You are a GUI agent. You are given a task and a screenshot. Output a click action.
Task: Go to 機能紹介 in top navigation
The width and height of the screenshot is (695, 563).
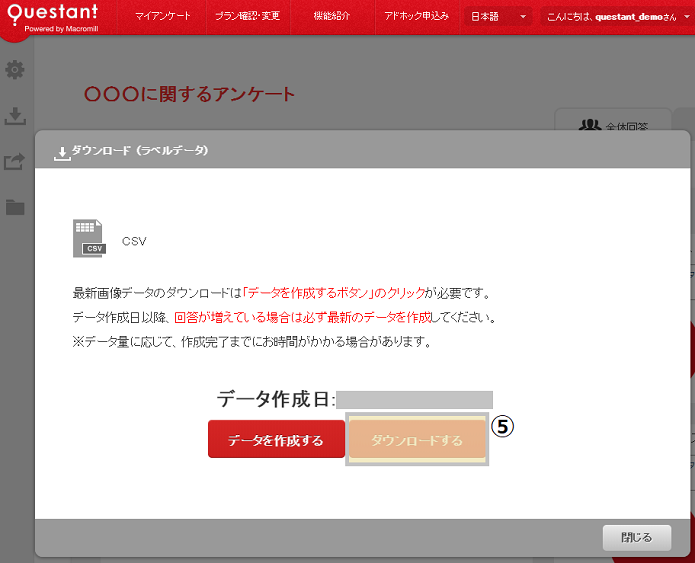[x=331, y=17]
